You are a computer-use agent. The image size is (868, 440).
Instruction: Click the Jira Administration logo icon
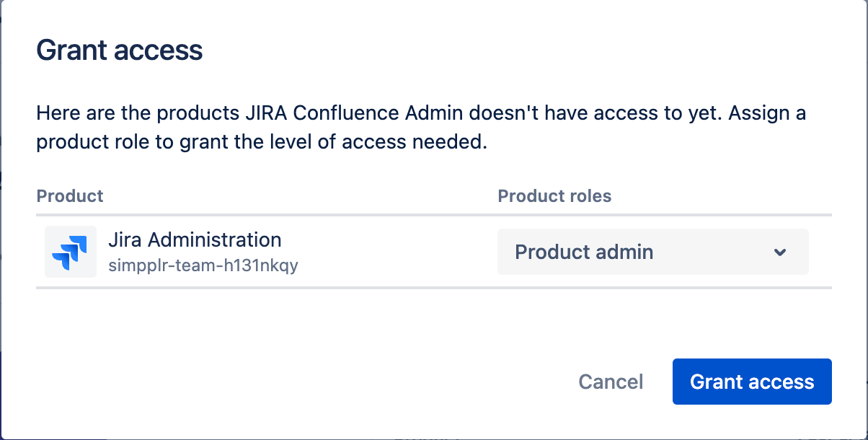point(70,252)
